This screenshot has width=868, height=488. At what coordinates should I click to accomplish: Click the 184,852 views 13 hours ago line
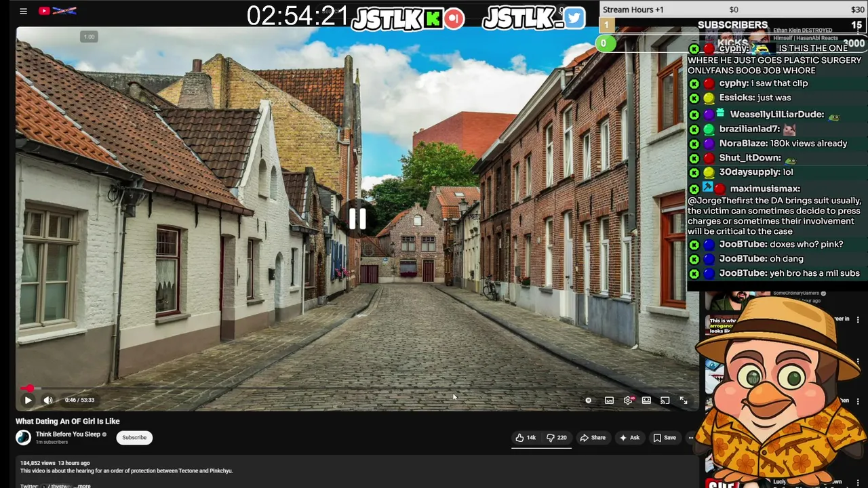tap(55, 463)
